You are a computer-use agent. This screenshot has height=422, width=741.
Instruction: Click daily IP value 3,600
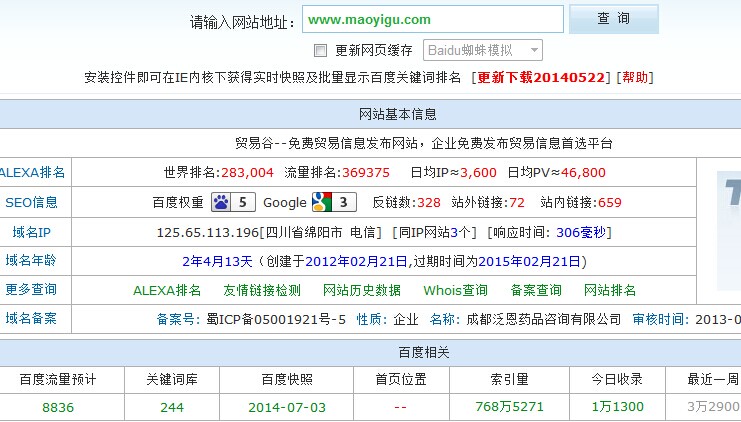coord(478,172)
